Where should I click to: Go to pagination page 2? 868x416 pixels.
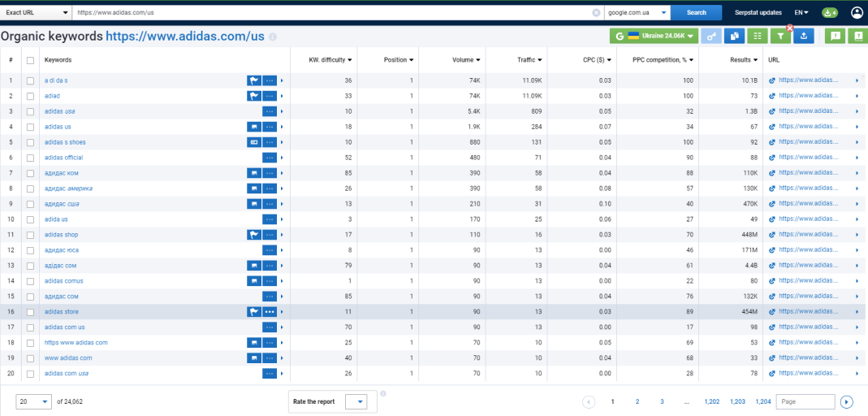coord(637,401)
